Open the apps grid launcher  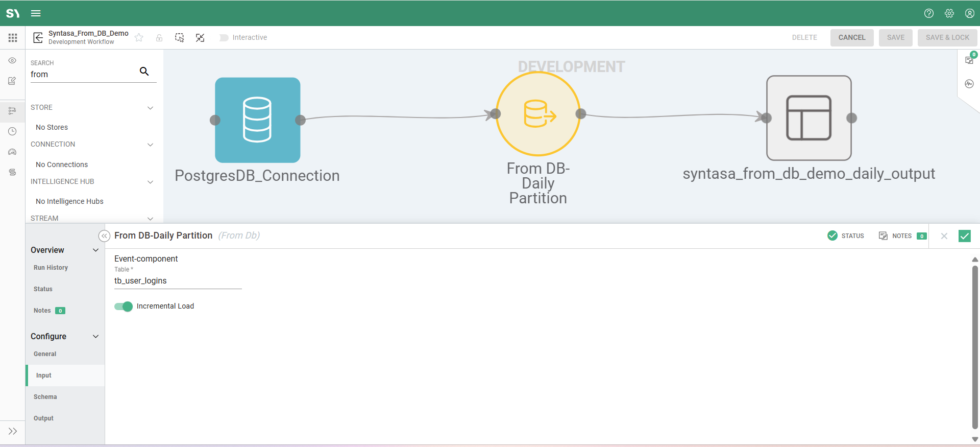(13, 38)
